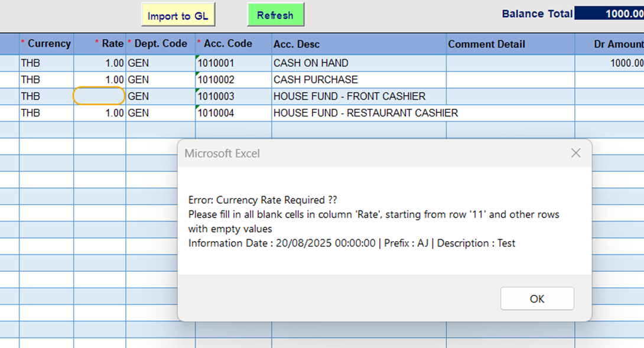
Task: Select the Balance Total value field
Action: pos(609,14)
